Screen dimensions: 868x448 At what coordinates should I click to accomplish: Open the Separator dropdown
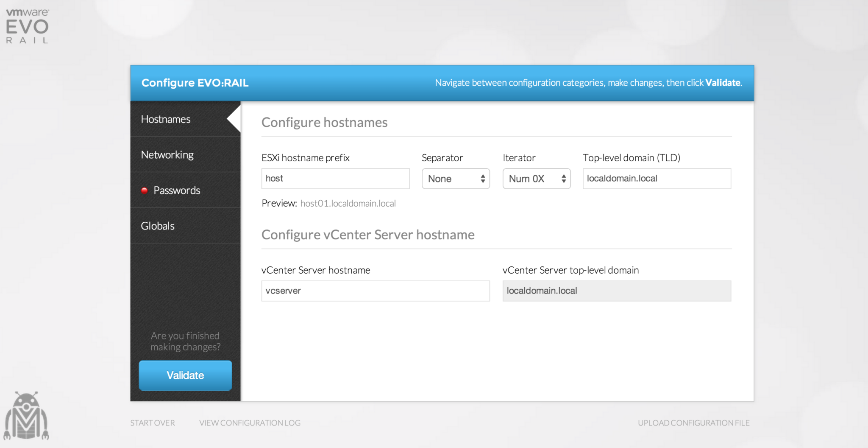pyautogui.click(x=456, y=179)
